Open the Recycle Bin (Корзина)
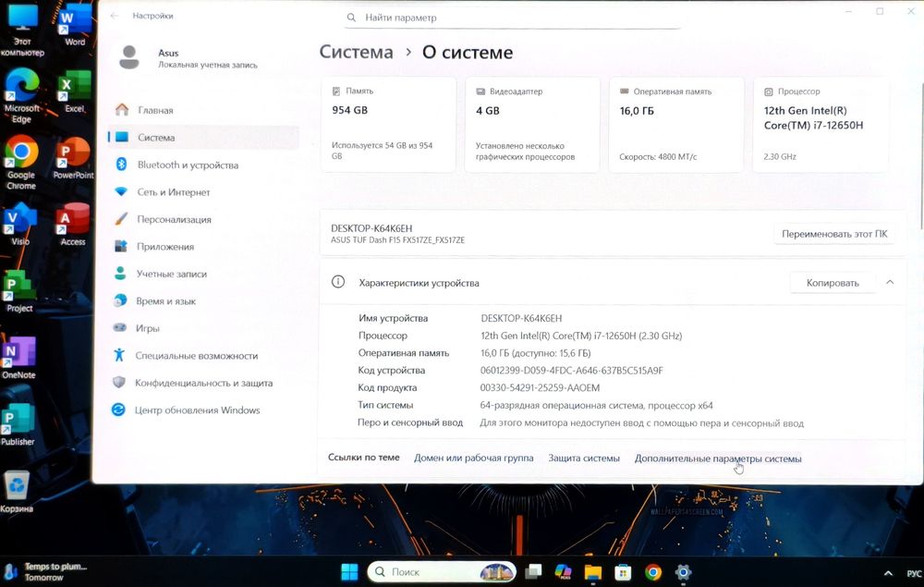Screen dimensions: 924x587 17,492
